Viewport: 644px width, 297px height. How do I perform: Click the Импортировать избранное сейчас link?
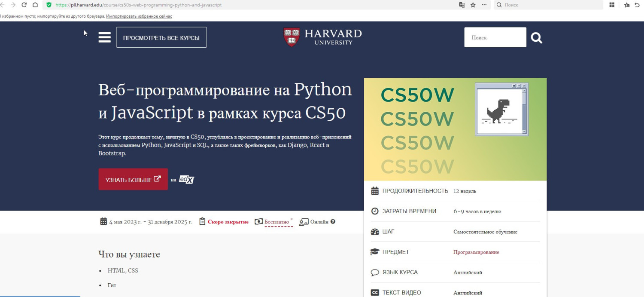pyautogui.click(x=139, y=16)
